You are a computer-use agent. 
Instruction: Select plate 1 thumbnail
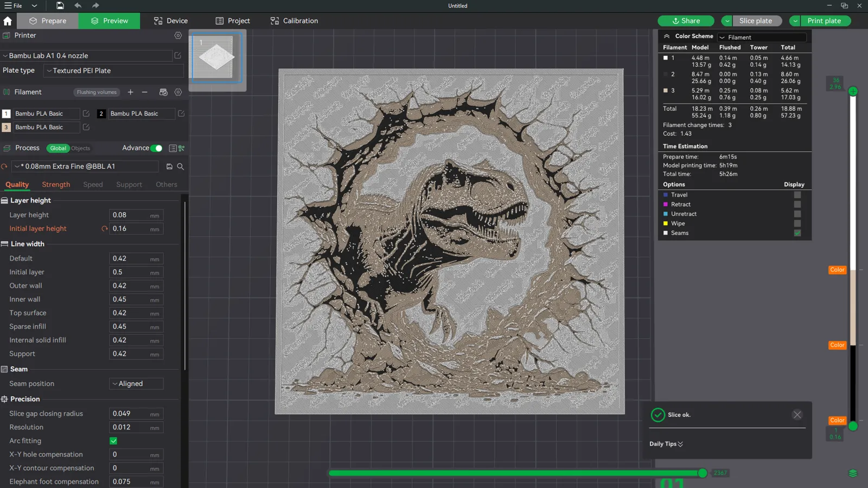216,57
